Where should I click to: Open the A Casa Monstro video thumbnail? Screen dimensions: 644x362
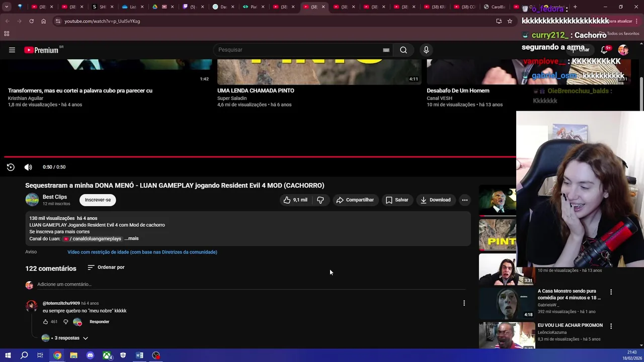[507, 304]
